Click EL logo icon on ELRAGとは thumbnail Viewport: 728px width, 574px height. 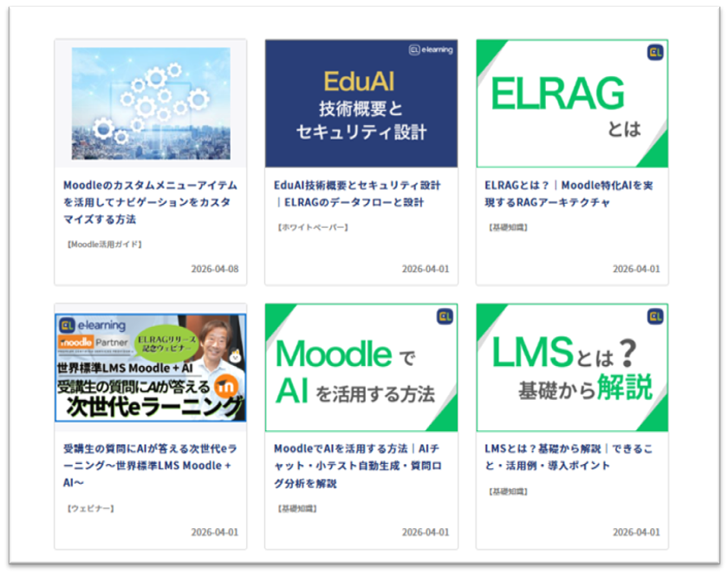(655, 52)
